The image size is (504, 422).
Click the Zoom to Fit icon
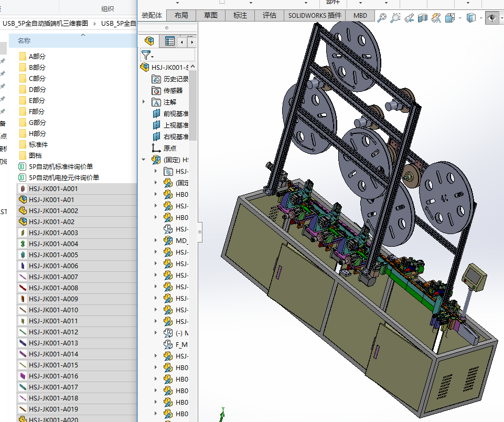coord(382,18)
